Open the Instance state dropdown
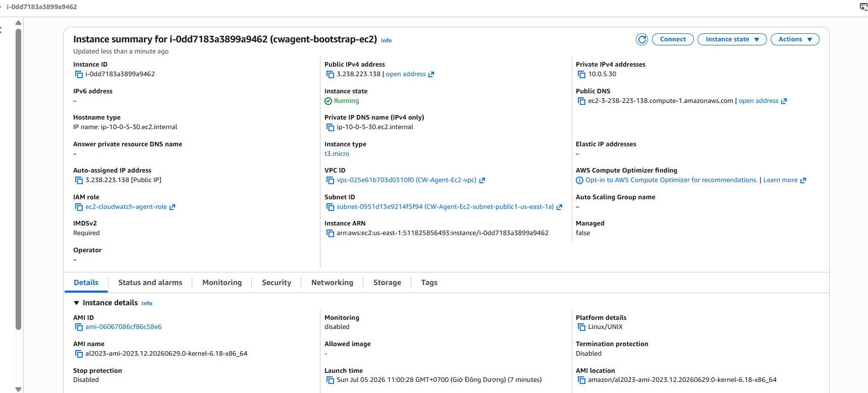This screenshot has width=868, height=393. click(732, 39)
